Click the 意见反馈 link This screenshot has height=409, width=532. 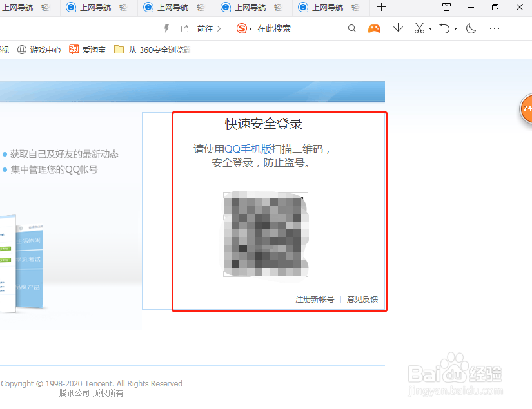[x=362, y=300]
